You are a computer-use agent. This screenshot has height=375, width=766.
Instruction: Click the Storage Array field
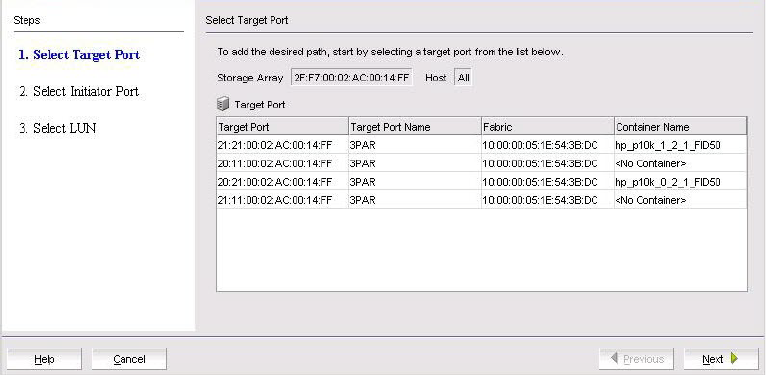click(352, 78)
